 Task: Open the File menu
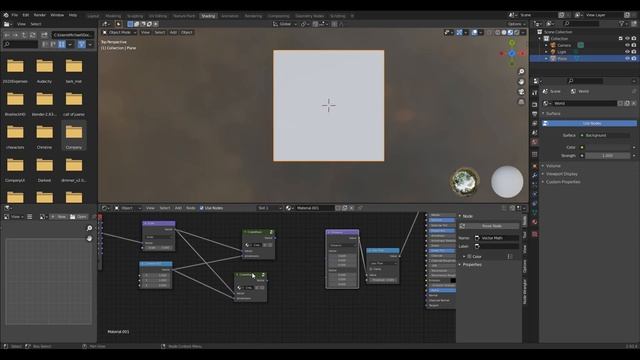(x=15, y=15)
